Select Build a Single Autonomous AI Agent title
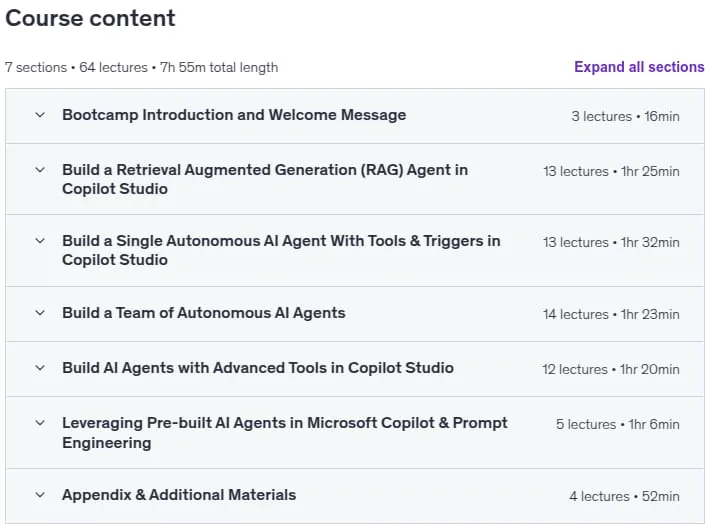 [x=281, y=251]
